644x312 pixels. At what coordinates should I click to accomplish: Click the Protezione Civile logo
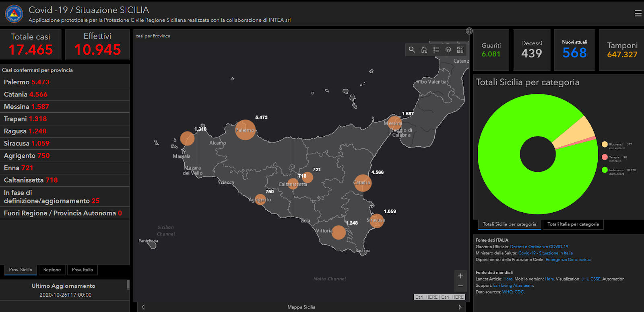click(x=14, y=14)
